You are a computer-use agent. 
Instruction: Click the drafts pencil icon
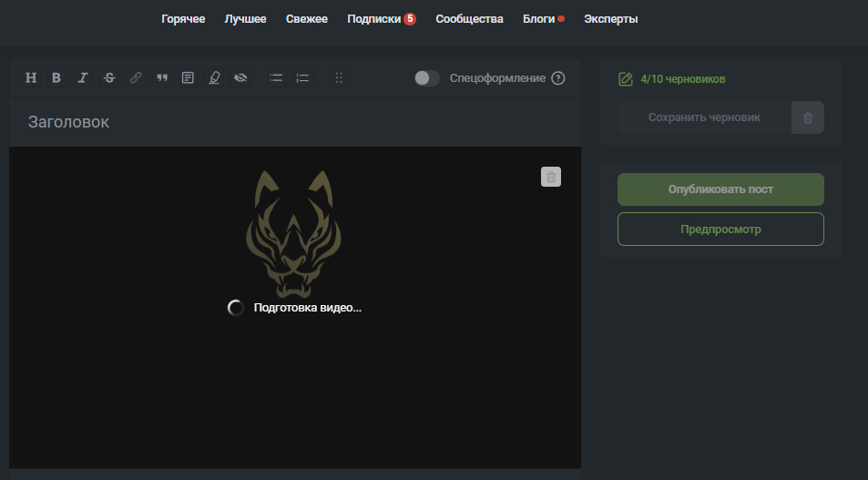click(x=626, y=79)
